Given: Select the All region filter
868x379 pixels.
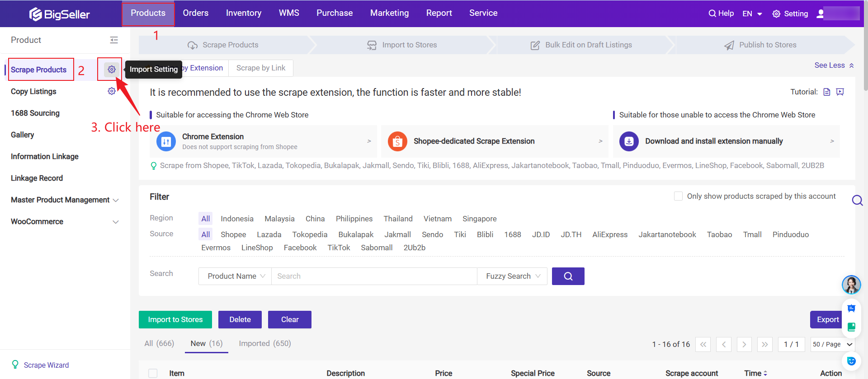Looking at the screenshot, I should (206, 219).
